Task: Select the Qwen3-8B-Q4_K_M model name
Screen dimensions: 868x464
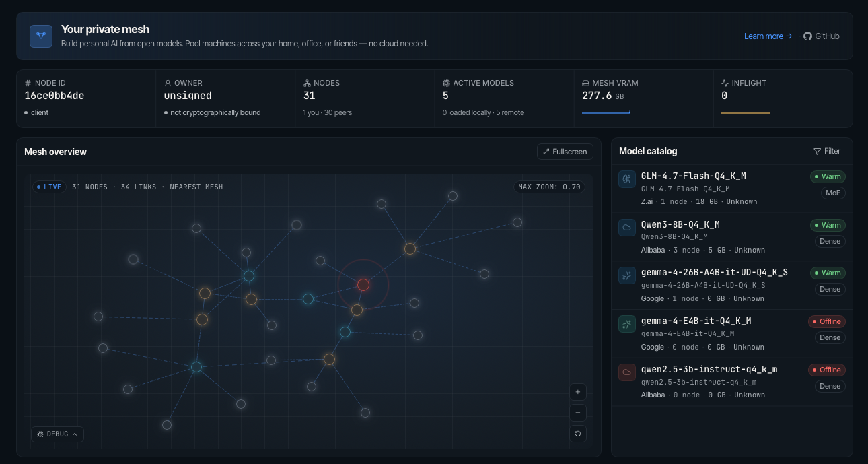Action: pyautogui.click(x=680, y=225)
